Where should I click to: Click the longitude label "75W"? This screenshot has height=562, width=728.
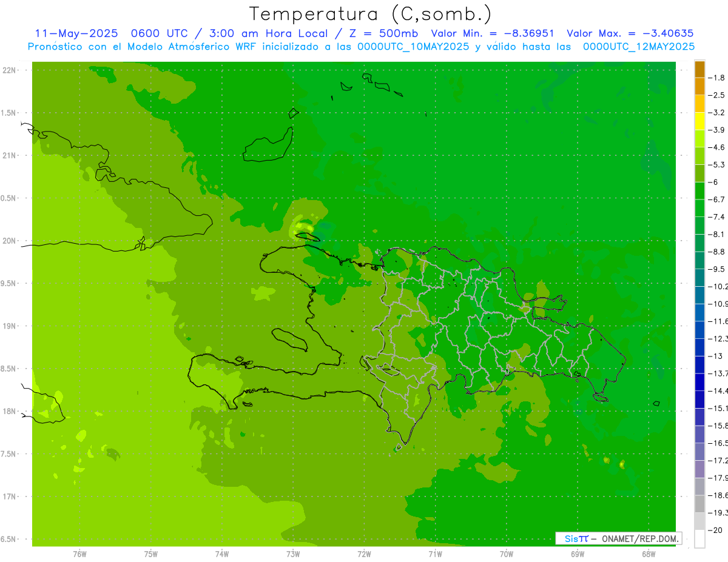(x=151, y=554)
